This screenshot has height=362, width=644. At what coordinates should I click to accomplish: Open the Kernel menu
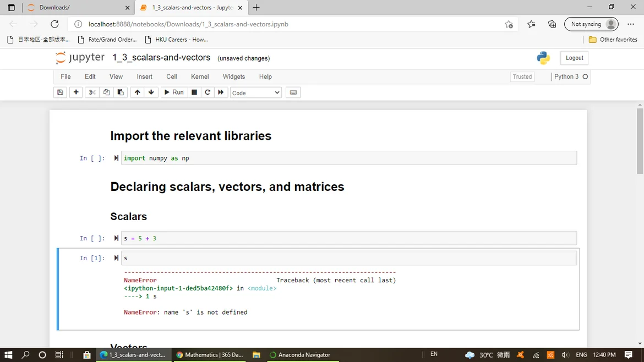click(x=200, y=76)
